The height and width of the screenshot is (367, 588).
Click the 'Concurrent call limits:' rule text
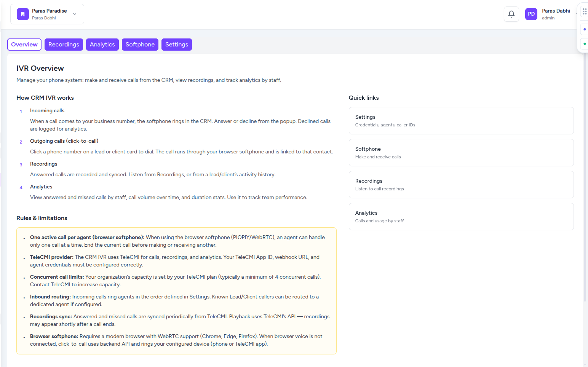coord(57,277)
